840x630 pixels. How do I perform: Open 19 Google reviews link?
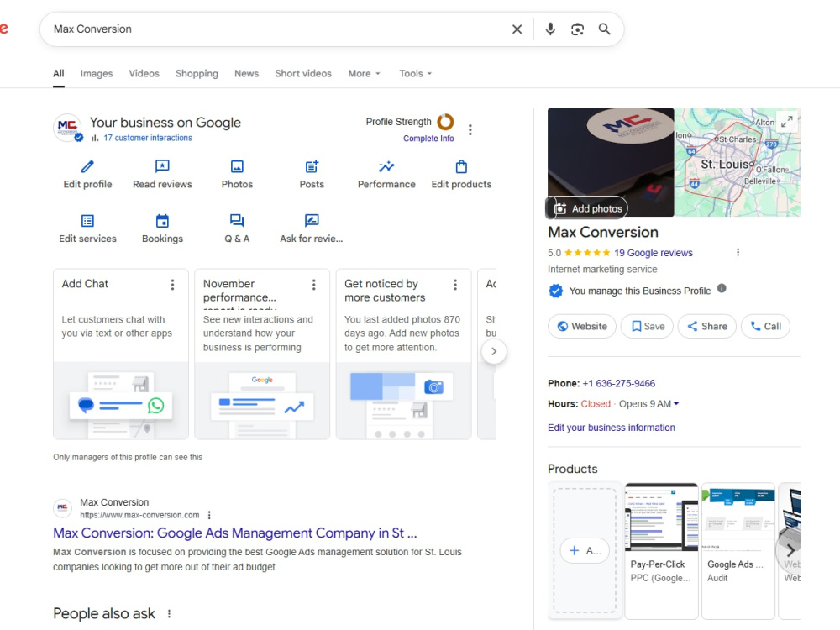pyautogui.click(x=653, y=253)
